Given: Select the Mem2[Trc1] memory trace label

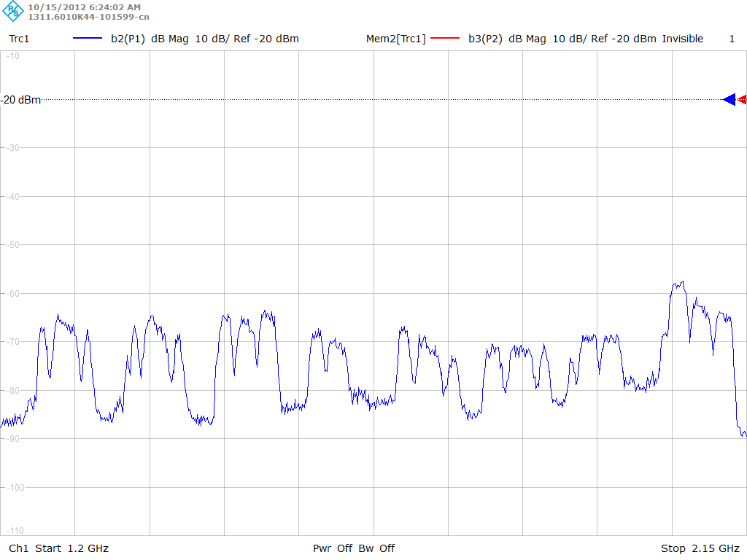Looking at the screenshot, I should pos(395,39).
